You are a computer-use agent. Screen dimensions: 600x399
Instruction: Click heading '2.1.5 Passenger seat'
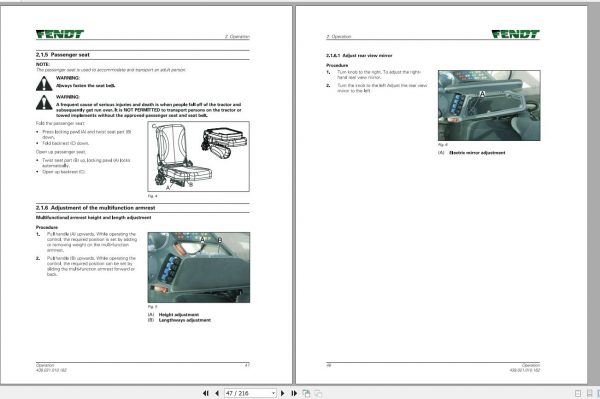coord(63,55)
